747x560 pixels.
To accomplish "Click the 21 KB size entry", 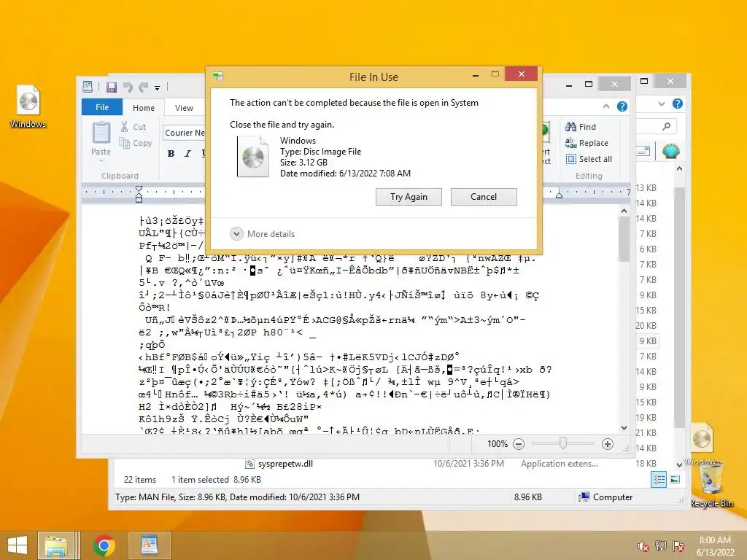I will [x=646, y=433].
